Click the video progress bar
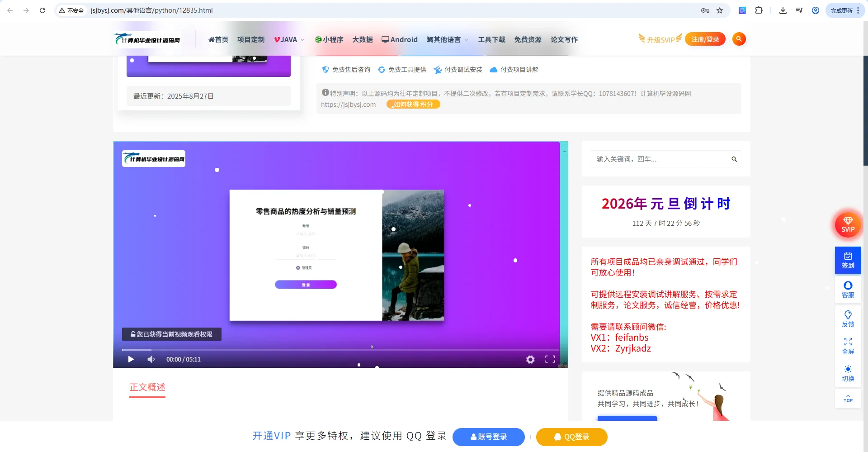Image resolution: width=868 pixels, height=452 pixels. tap(316, 350)
